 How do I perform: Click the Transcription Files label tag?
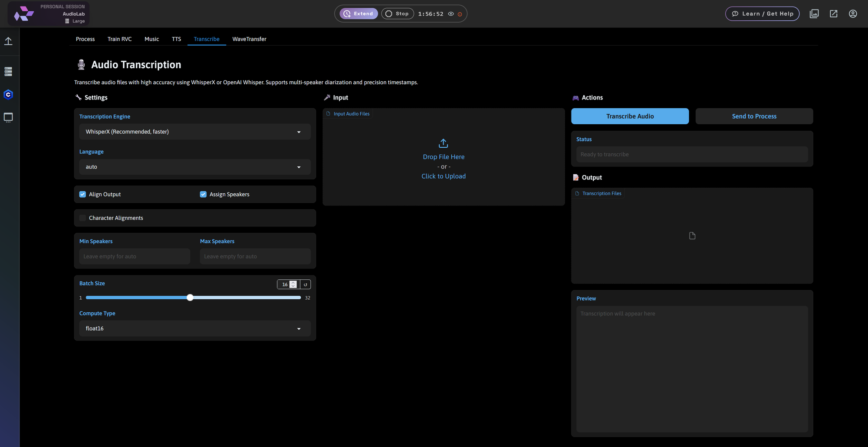tap(598, 193)
